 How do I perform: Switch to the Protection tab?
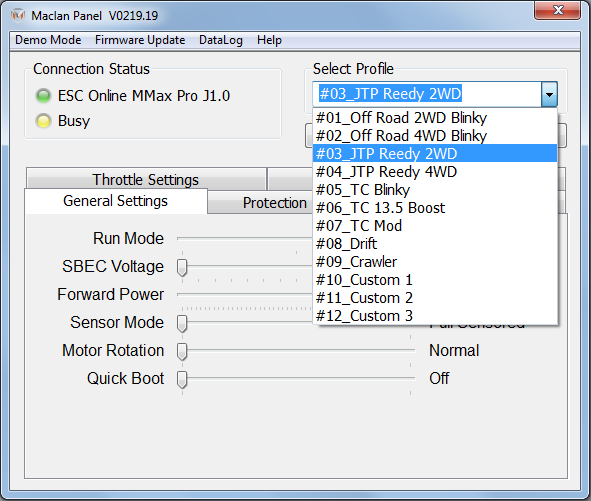(260, 203)
